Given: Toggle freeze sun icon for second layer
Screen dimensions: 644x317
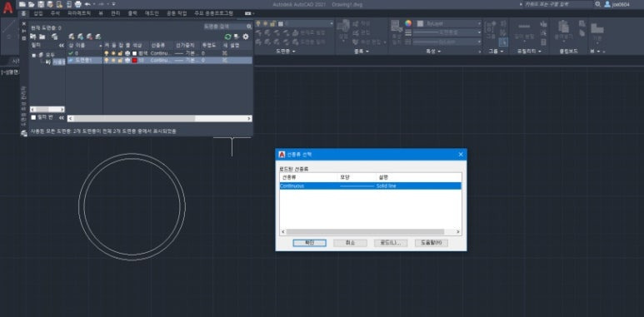Looking at the screenshot, I should pos(113,60).
